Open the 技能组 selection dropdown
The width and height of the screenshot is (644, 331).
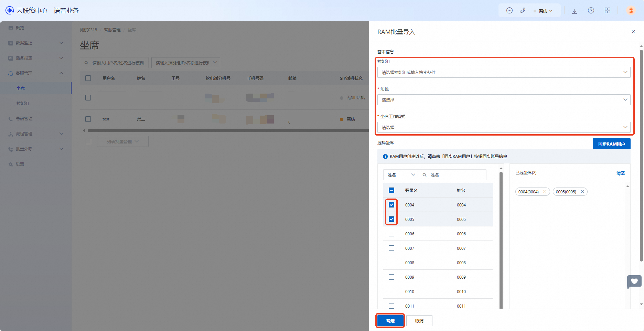[x=504, y=72]
